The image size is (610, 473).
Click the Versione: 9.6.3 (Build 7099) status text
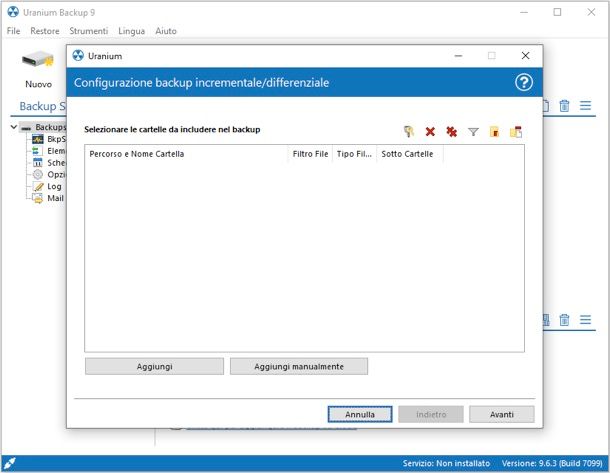[552, 463]
